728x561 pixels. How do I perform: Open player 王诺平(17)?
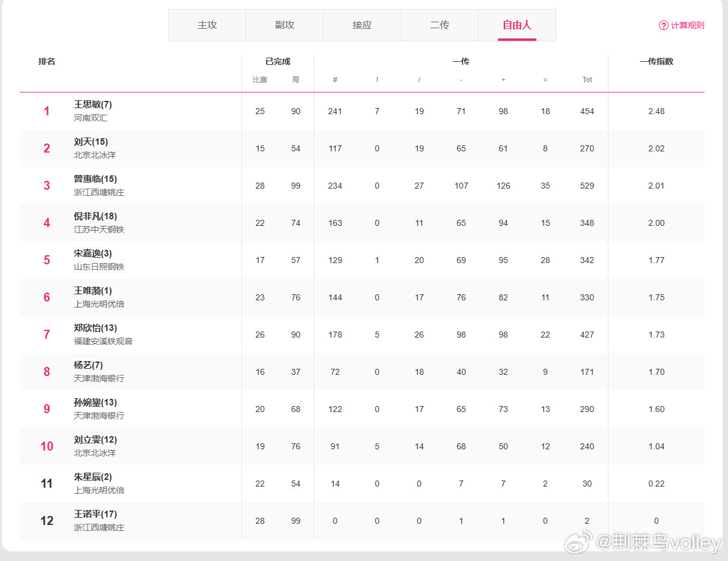(96, 514)
